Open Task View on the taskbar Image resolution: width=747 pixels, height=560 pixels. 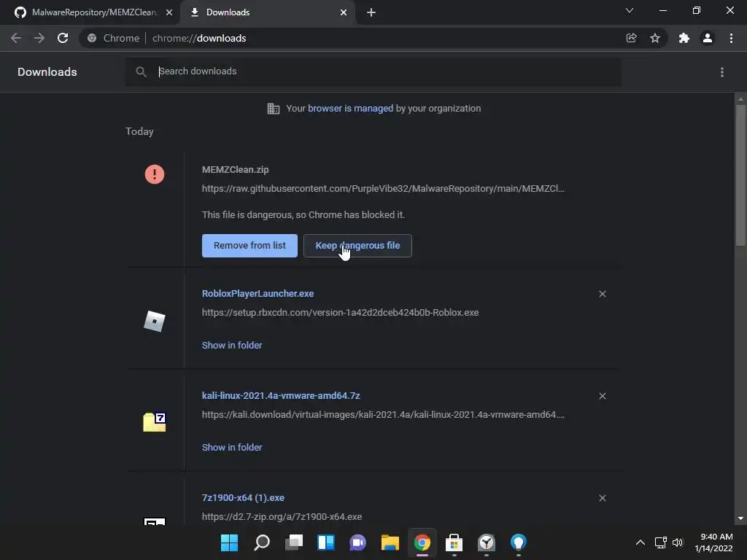[294, 542]
